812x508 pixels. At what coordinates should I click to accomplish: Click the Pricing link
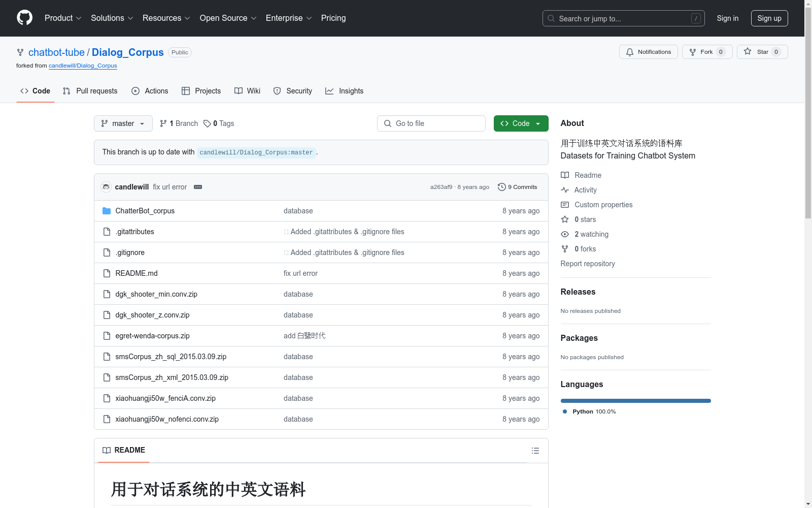(x=333, y=18)
